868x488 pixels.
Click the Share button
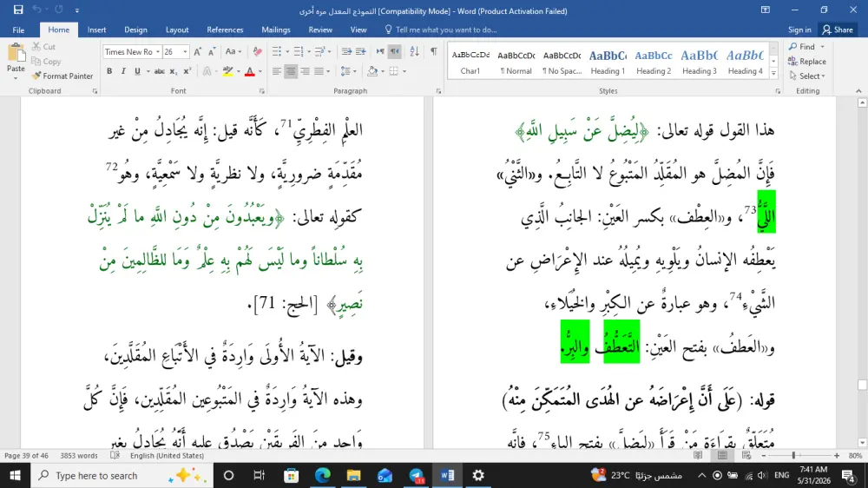838,30
